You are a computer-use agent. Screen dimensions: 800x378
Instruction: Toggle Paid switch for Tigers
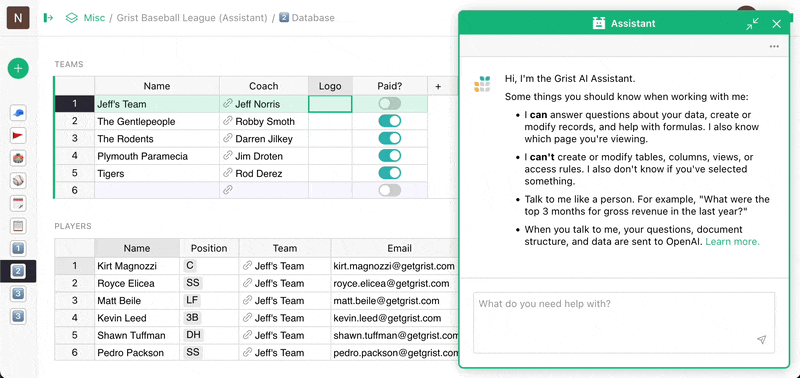coord(390,173)
